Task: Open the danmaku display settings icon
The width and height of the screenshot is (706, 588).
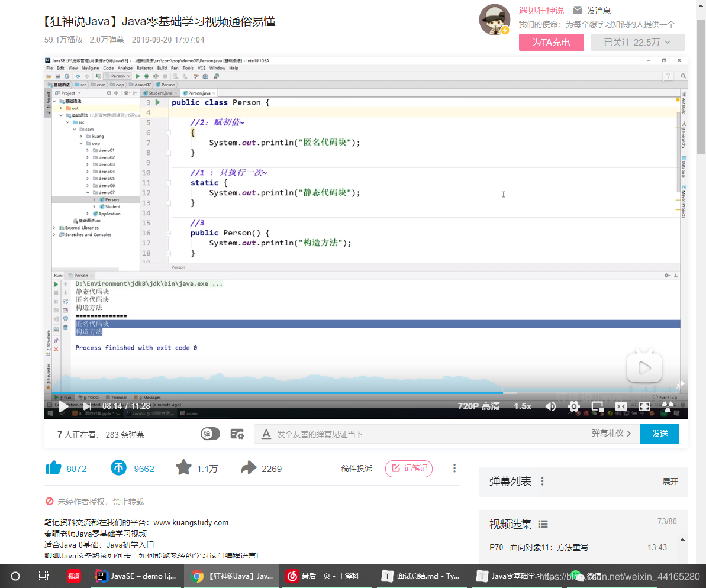Action: pyautogui.click(x=237, y=434)
